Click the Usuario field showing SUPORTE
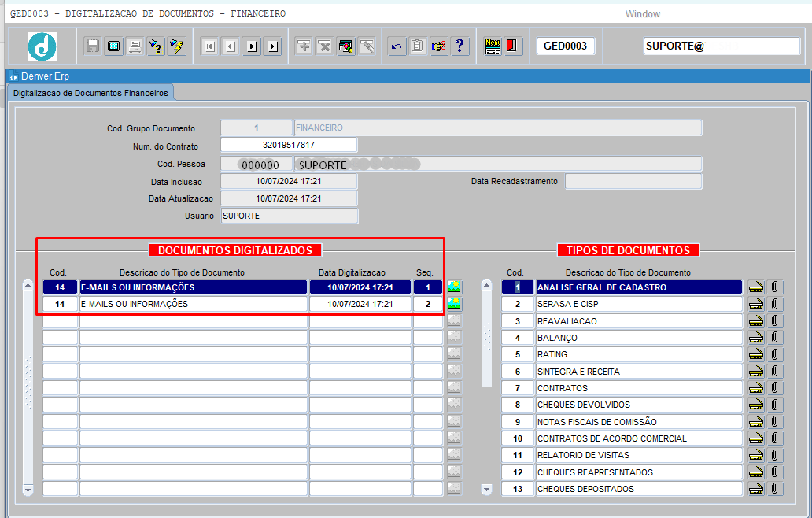This screenshot has width=812, height=518. pos(290,216)
